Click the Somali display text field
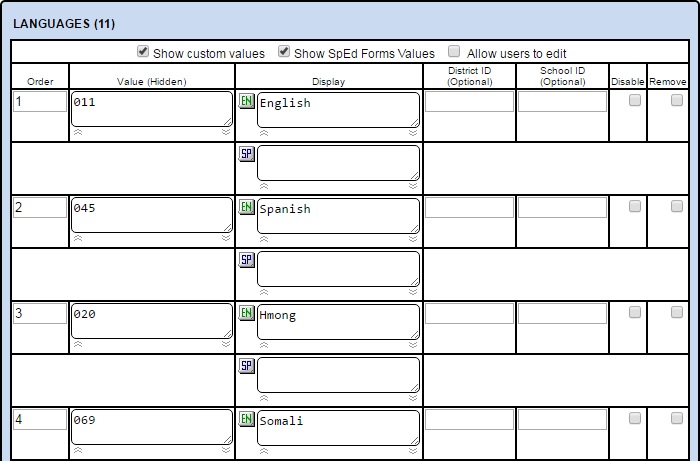This screenshot has width=700, height=461. pyautogui.click(x=337, y=426)
